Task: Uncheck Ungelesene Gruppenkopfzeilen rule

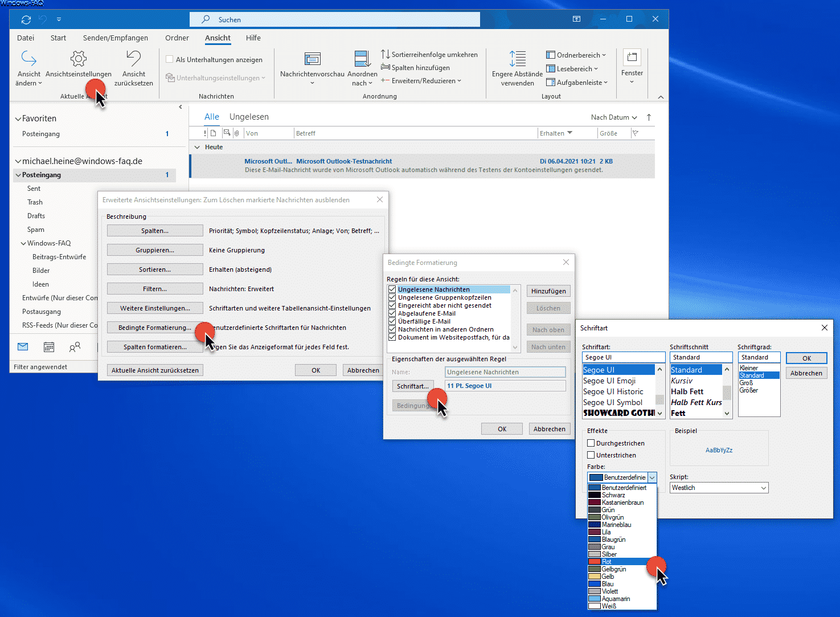Action: coord(392,297)
